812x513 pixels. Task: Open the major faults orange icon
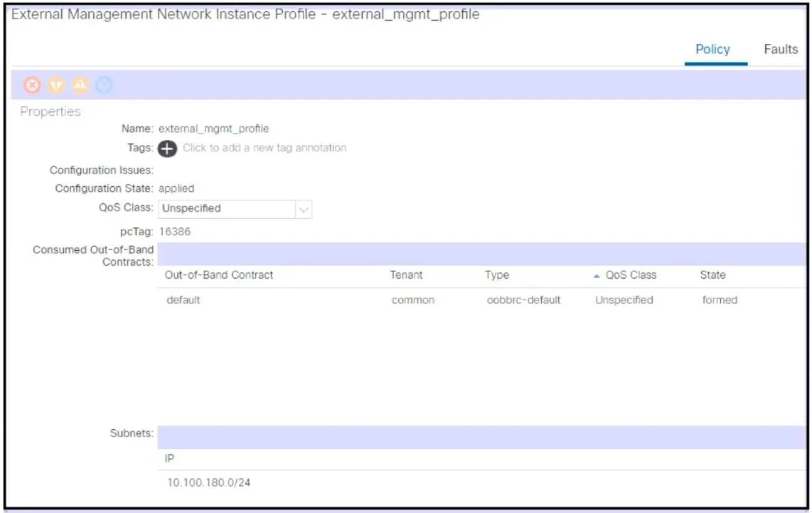coord(56,85)
